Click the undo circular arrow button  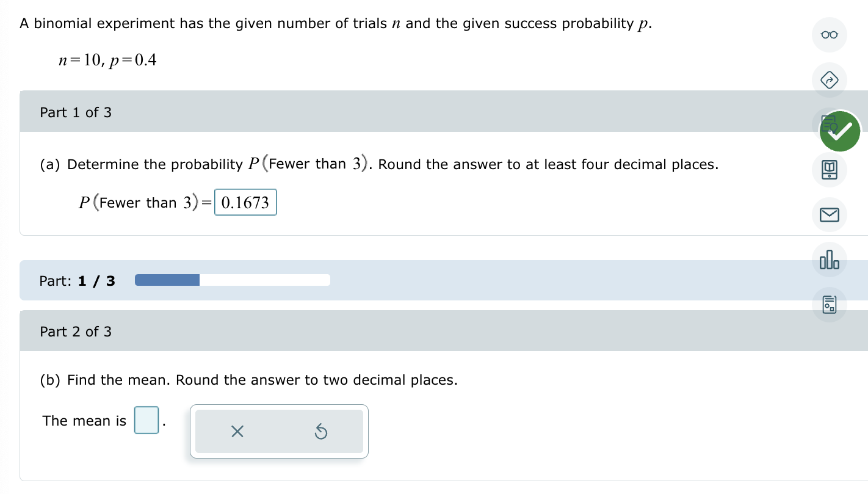(322, 432)
